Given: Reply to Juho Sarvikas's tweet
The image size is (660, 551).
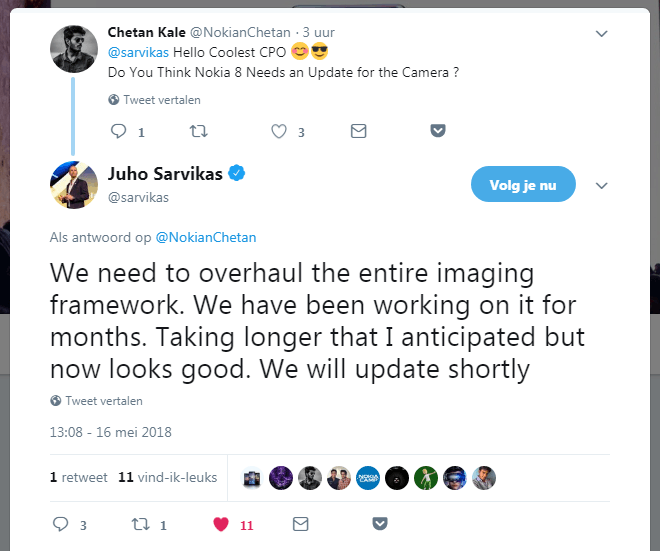Looking at the screenshot, I should 60,524.
